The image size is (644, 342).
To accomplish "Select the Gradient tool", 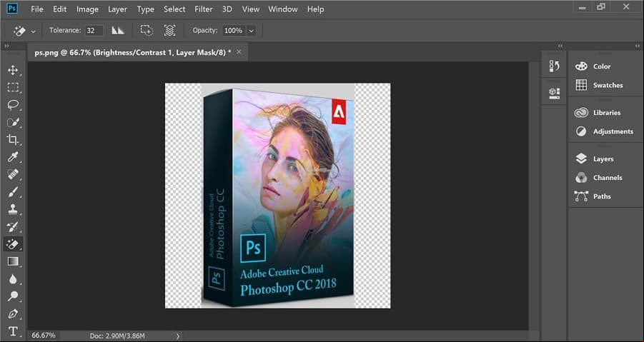I will [x=13, y=261].
